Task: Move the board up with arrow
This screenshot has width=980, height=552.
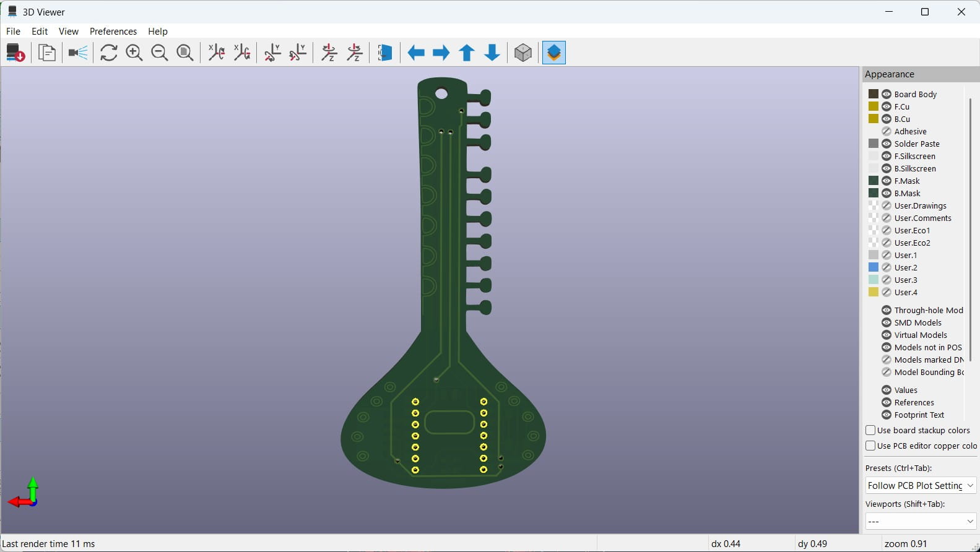Action: click(467, 53)
